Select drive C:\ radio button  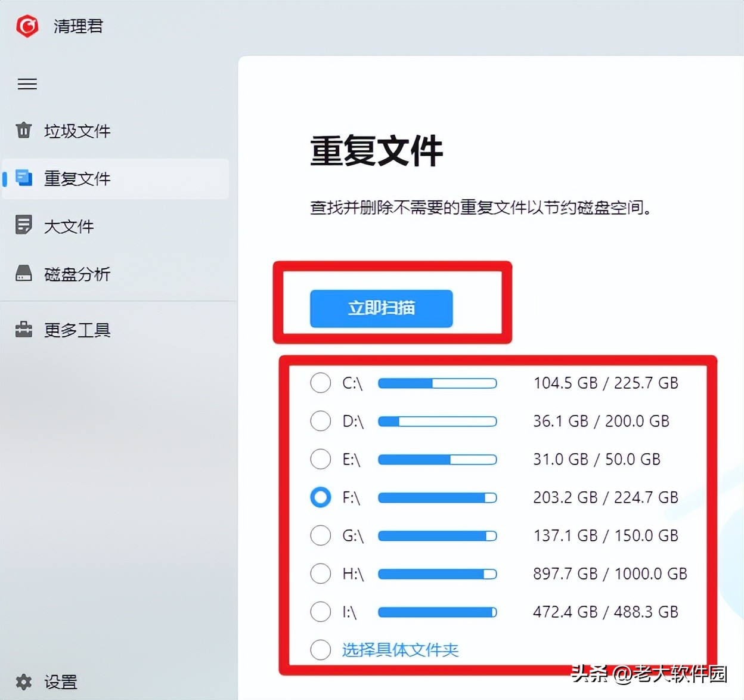coord(320,383)
